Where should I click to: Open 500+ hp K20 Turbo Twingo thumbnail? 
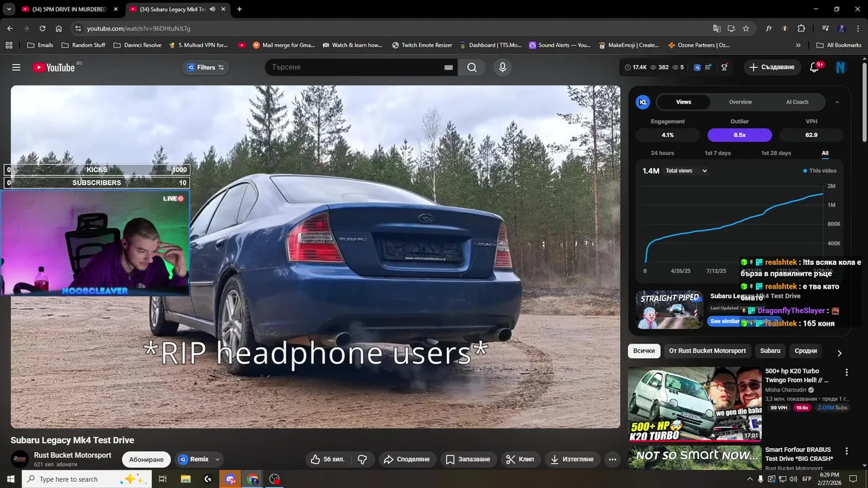(694, 404)
